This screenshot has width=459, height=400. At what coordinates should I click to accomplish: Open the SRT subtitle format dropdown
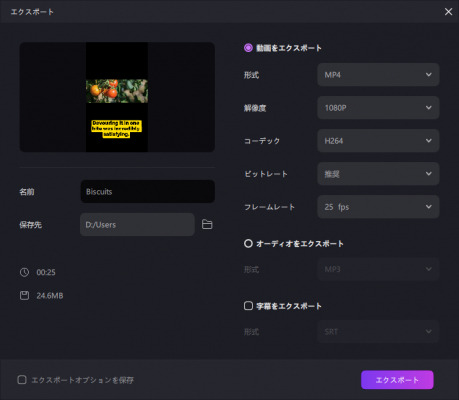click(x=378, y=331)
